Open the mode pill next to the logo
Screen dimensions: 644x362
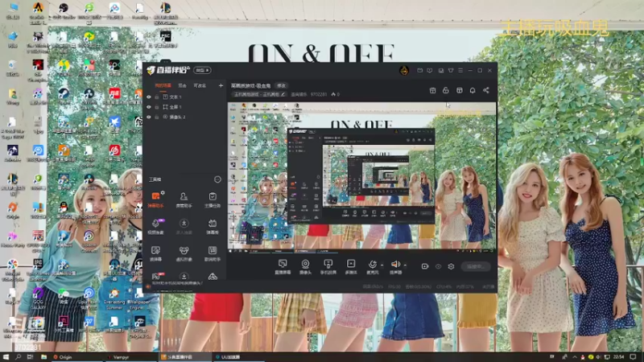(x=202, y=70)
